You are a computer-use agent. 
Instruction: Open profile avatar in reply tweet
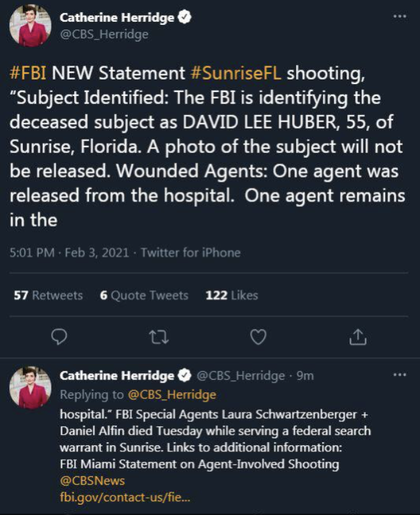[x=30, y=388]
